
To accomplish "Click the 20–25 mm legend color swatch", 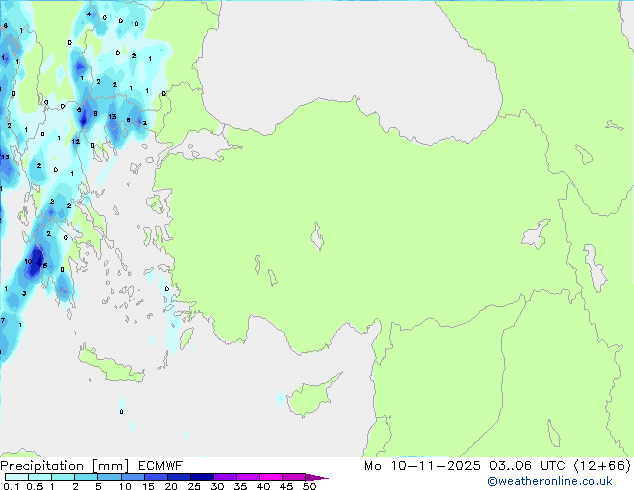I will click(178, 477).
